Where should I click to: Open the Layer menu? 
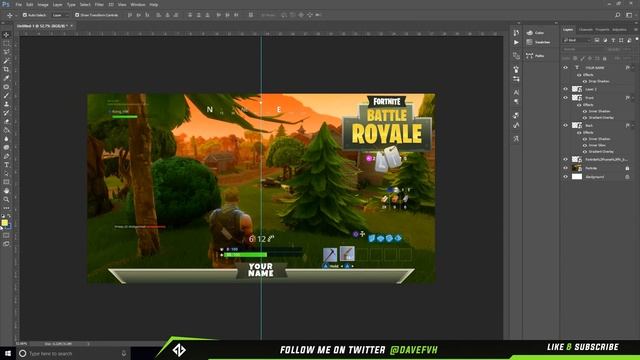58,4
